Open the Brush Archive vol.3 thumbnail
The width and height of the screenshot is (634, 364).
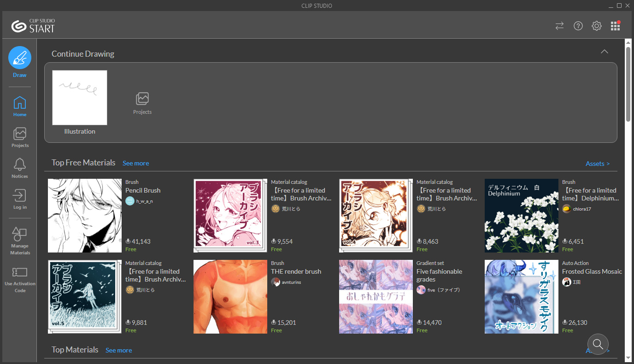[x=230, y=216]
